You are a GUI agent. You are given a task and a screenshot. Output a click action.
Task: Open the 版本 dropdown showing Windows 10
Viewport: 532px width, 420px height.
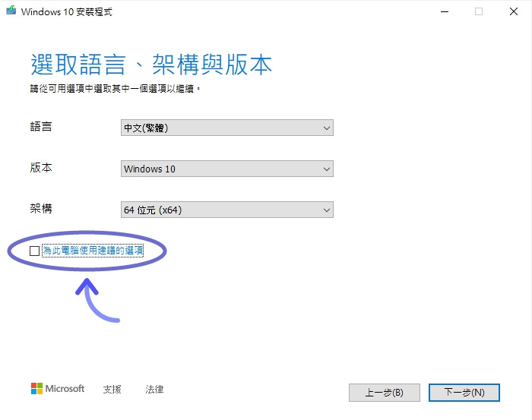(x=227, y=169)
